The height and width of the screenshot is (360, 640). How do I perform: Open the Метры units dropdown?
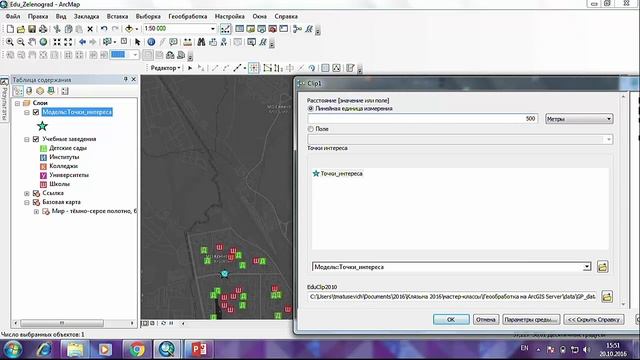[x=579, y=119]
